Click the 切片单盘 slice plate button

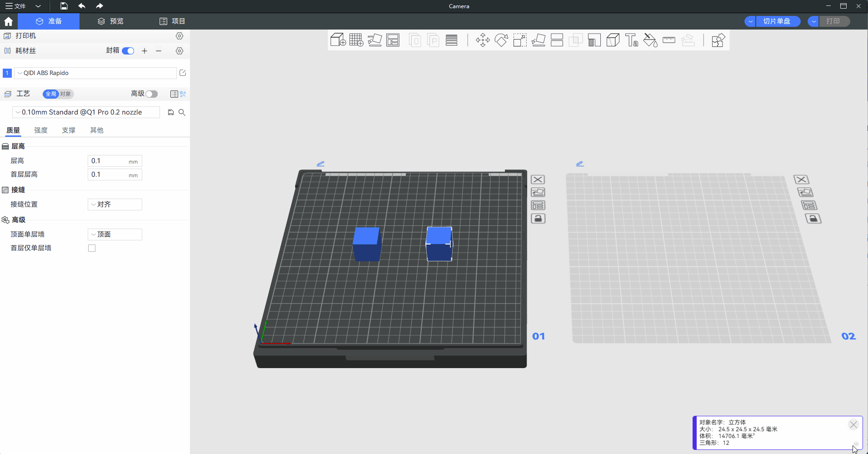click(x=777, y=21)
